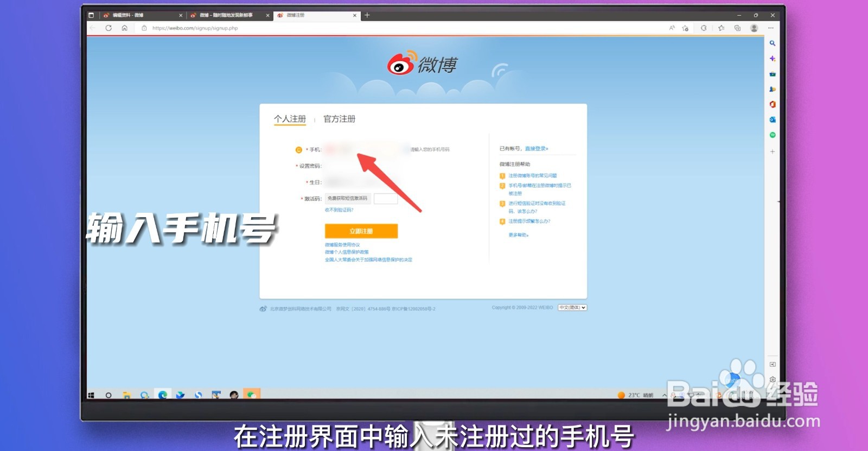Screen dimensions: 868x451
Task: Switch to the 编辑资料 - 微博 tab
Action: click(x=142, y=15)
